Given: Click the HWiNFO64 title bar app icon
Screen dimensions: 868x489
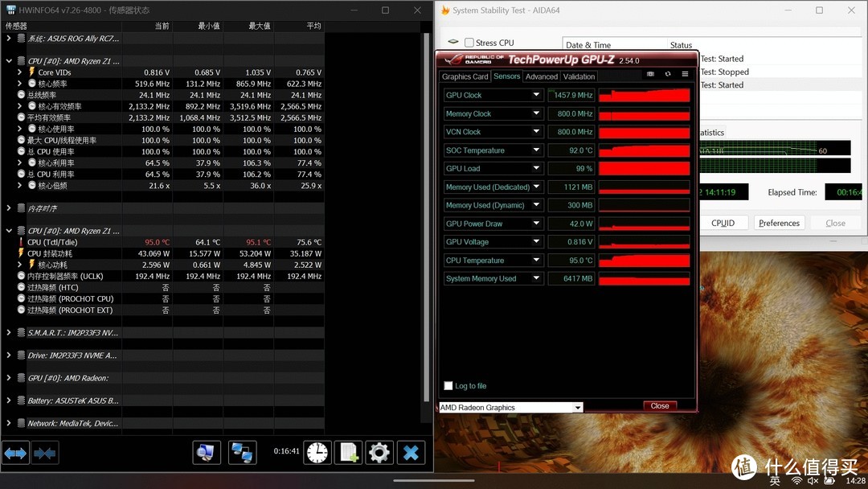Looking at the screenshot, I should point(10,10).
